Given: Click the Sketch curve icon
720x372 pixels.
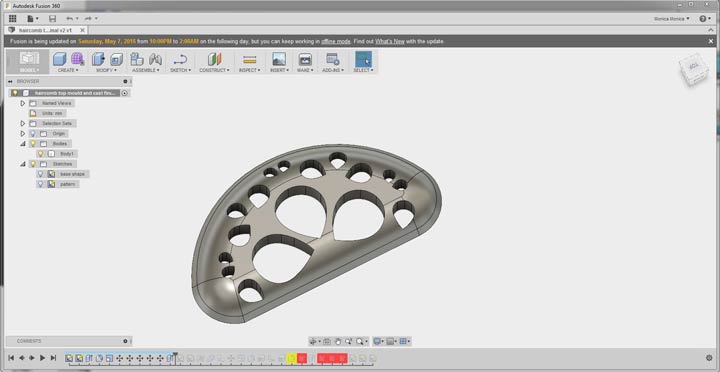Looking at the screenshot, I should click(180, 59).
